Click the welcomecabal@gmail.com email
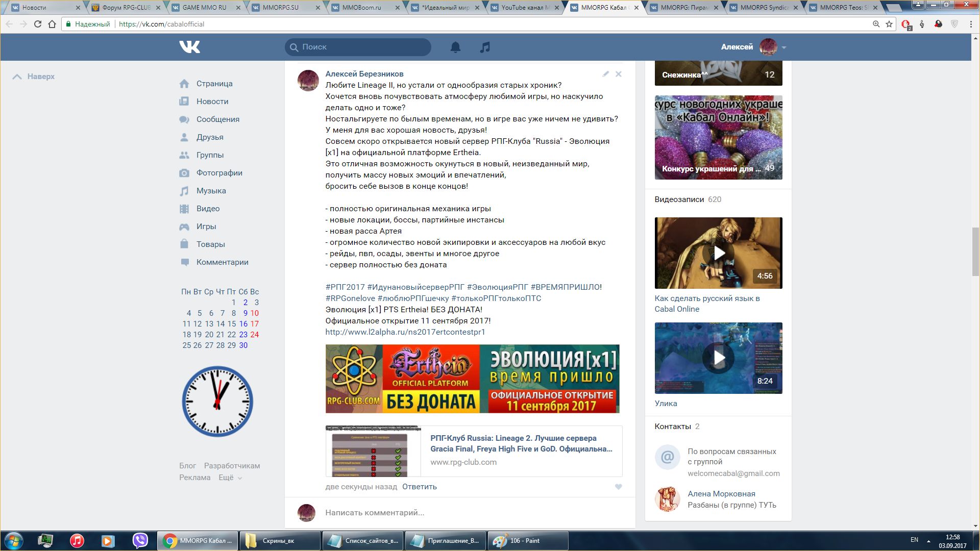This screenshot has width=980, height=551. point(733,473)
